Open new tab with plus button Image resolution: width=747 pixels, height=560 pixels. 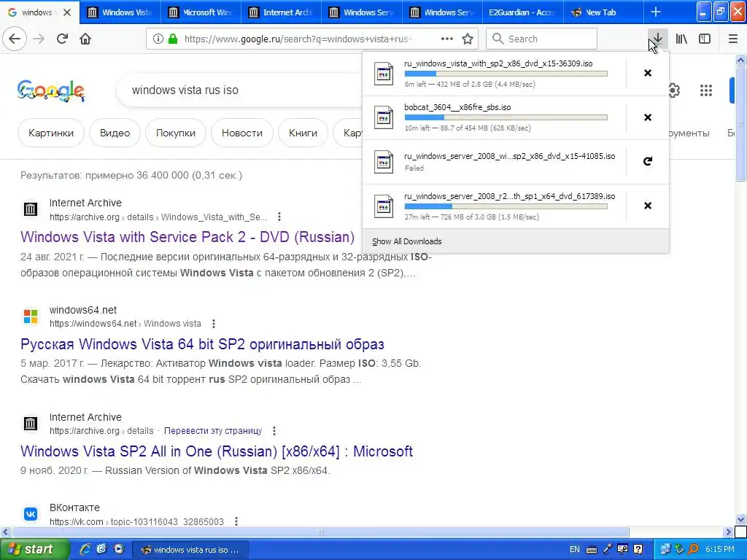(656, 12)
